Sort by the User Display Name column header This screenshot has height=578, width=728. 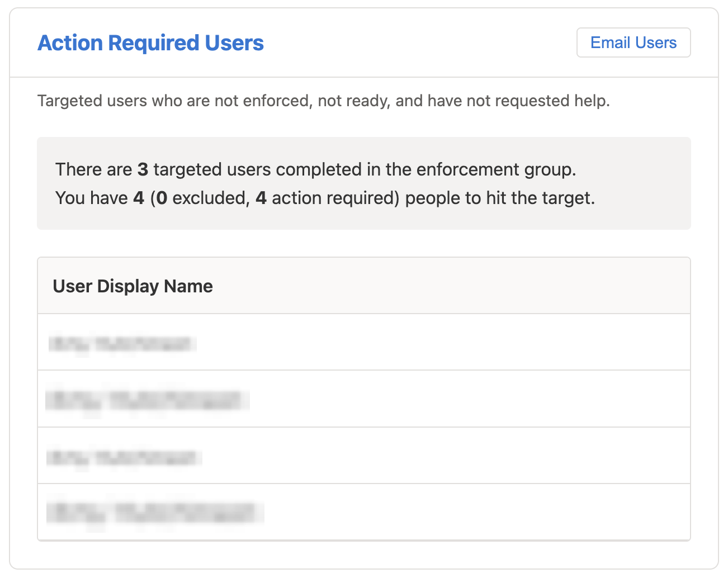pyautogui.click(x=132, y=286)
